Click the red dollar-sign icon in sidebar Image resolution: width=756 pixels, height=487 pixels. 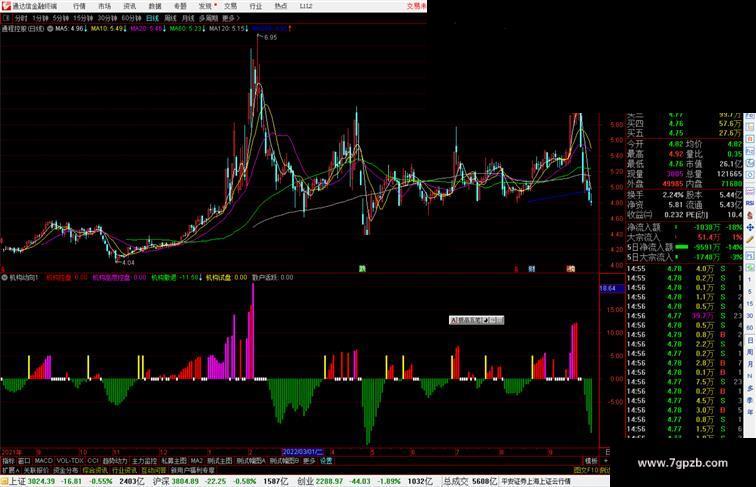(x=750, y=216)
